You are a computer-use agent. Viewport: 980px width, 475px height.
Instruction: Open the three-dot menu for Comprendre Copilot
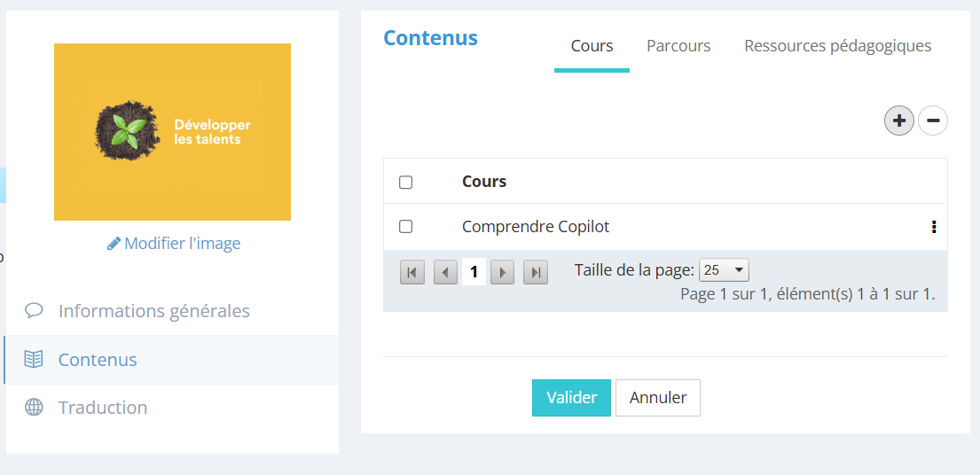point(934,227)
